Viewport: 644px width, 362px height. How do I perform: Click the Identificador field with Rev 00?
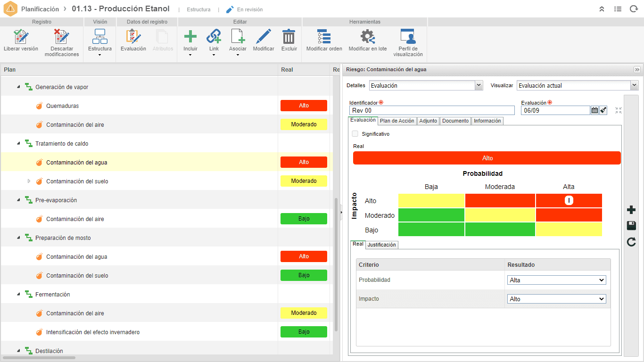coord(432,110)
